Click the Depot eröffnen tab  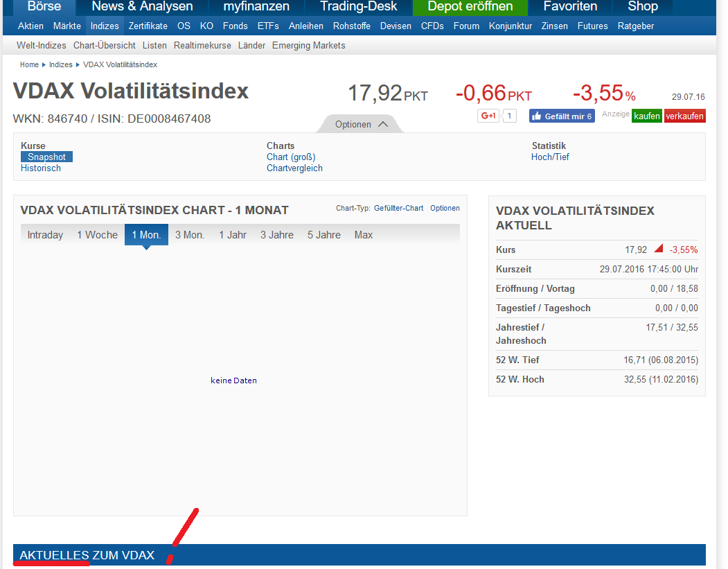tap(470, 6)
